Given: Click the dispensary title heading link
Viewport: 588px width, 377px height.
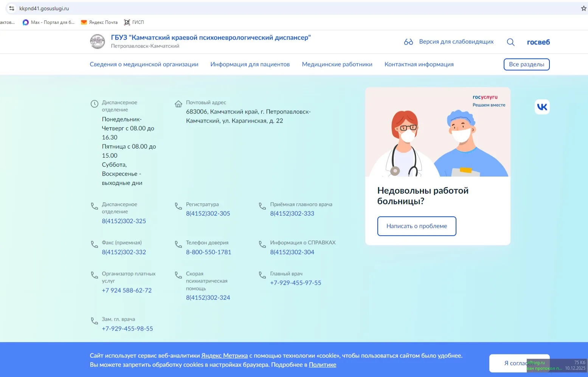Looking at the screenshot, I should coord(211,37).
